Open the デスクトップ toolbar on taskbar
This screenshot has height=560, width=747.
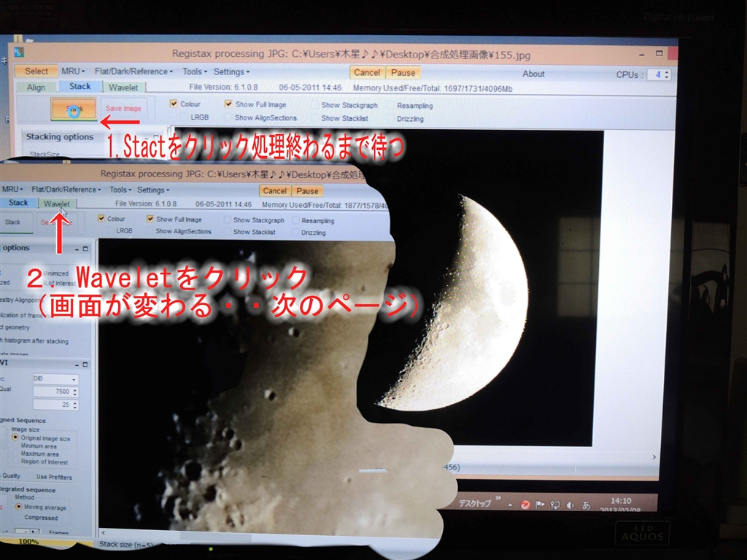coord(474,503)
